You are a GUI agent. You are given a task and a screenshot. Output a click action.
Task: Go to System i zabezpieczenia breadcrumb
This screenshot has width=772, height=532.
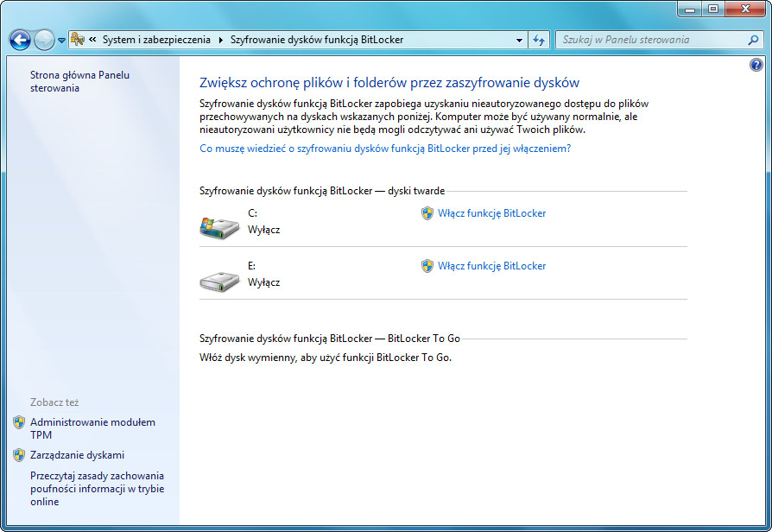[156, 40]
